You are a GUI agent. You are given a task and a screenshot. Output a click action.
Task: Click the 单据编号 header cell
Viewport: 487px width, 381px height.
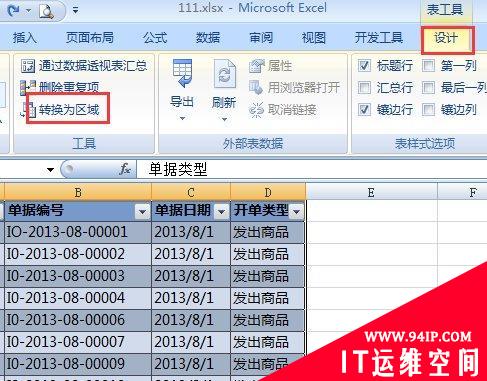click(78, 211)
